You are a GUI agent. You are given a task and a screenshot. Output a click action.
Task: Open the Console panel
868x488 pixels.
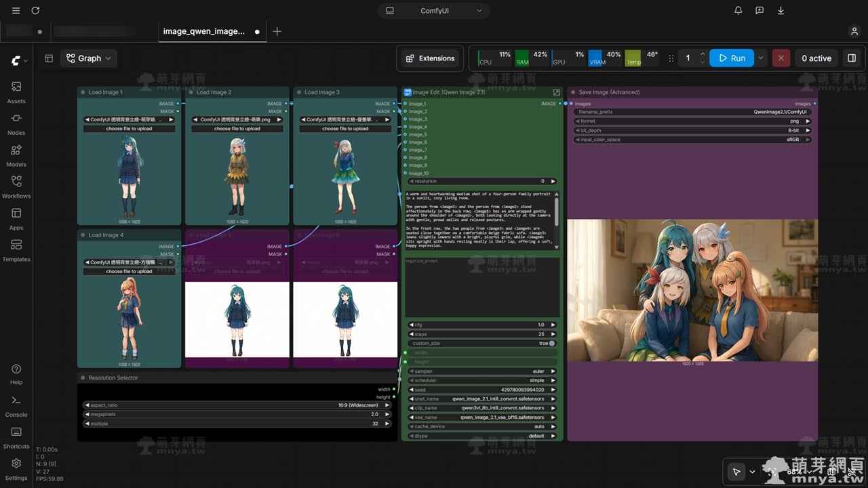16,406
